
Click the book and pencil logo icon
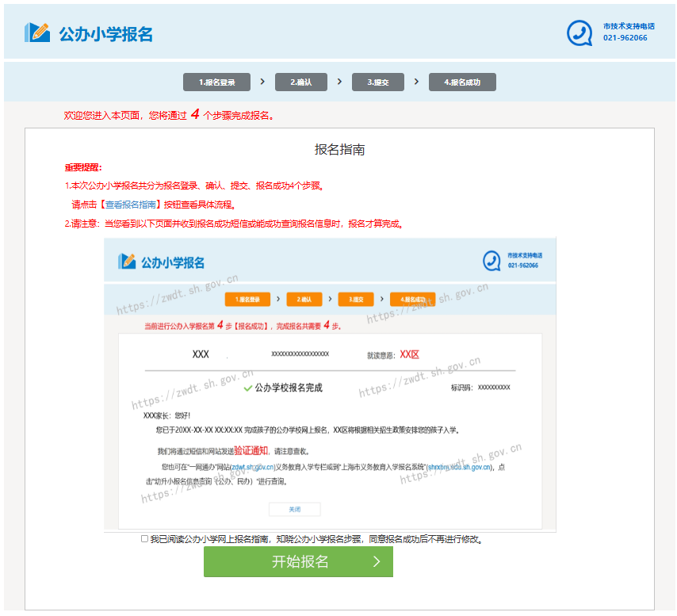click(37, 33)
